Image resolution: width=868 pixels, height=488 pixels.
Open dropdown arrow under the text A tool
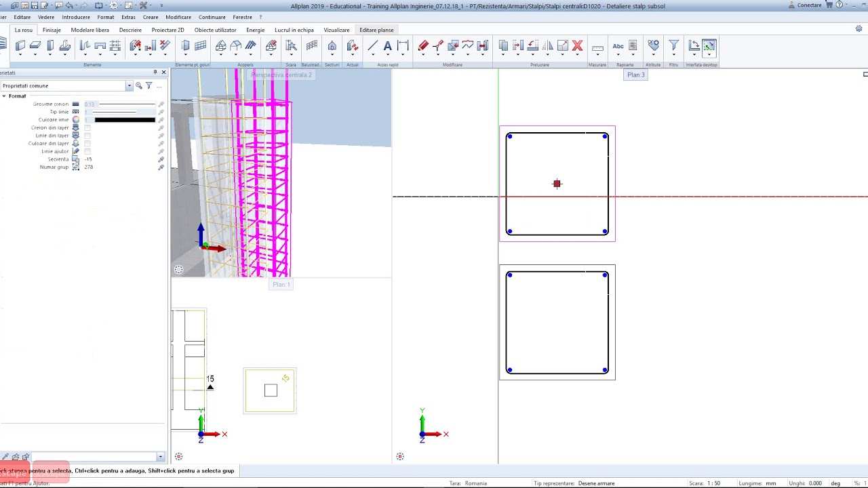tap(387, 56)
